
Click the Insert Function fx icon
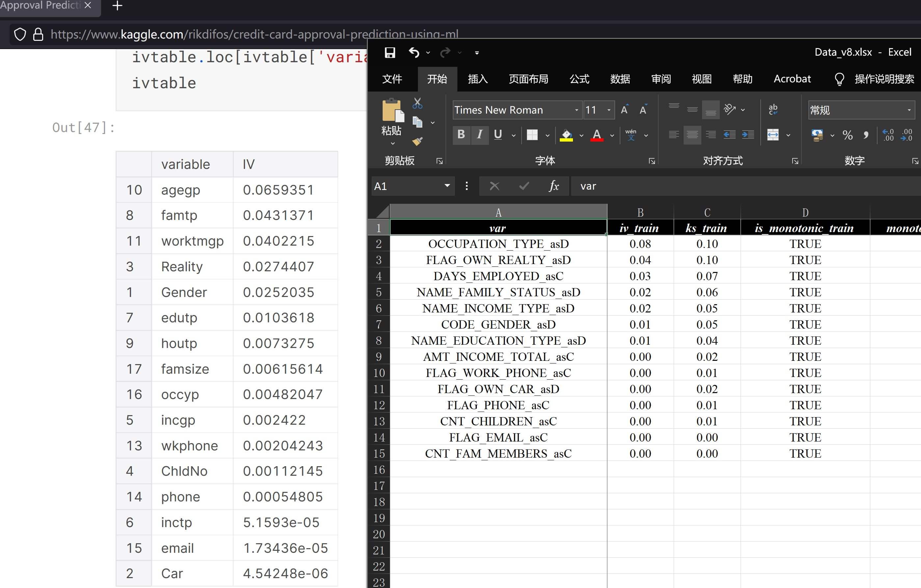click(x=554, y=186)
